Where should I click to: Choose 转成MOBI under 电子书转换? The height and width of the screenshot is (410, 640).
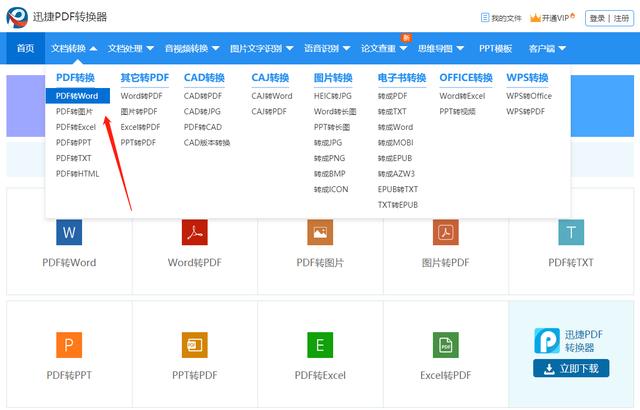tap(396, 142)
